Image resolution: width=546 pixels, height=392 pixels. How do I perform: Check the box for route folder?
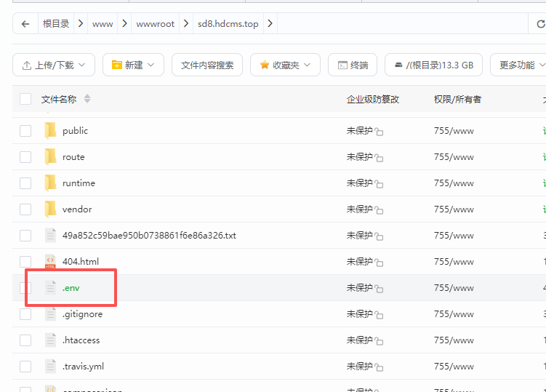pyautogui.click(x=25, y=157)
